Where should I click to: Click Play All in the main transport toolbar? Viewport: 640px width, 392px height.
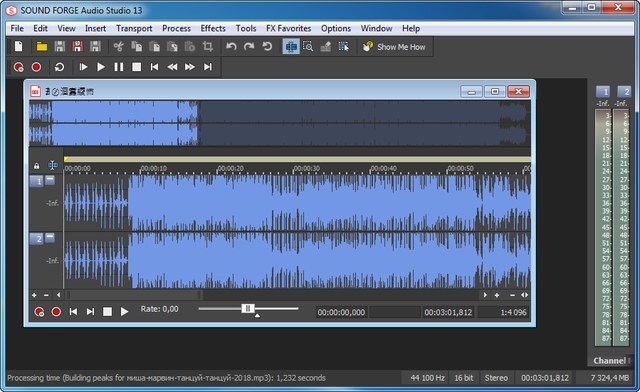[83, 67]
